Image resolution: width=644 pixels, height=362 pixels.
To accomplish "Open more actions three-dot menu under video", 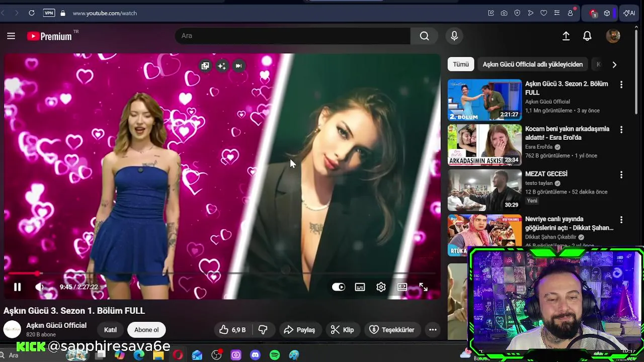I will [433, 330].
